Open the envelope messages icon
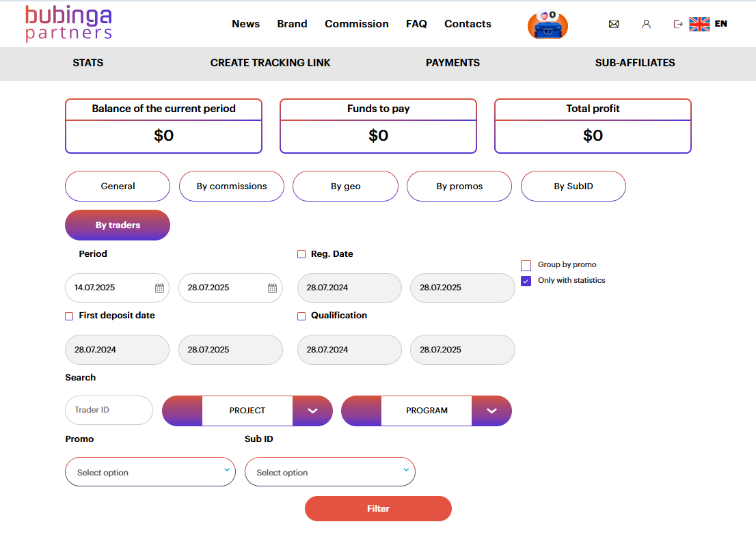The height and width of the screenshot is (539, 756). [x=614, y=24]
